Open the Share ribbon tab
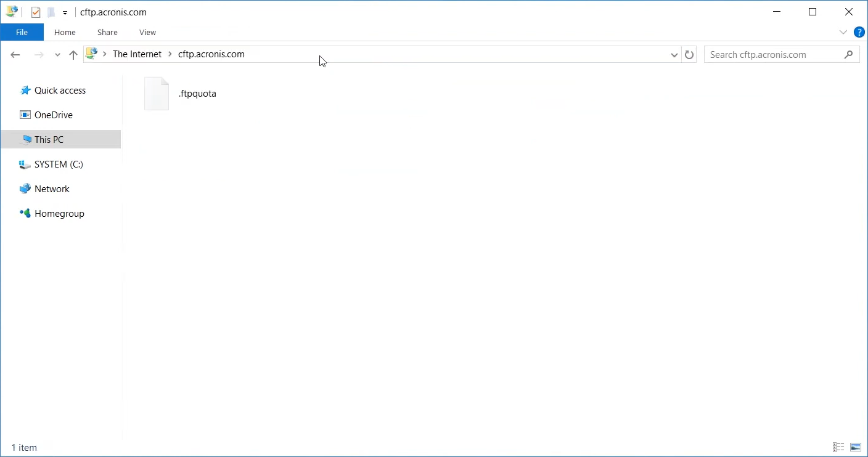 (x=107, y=32)
